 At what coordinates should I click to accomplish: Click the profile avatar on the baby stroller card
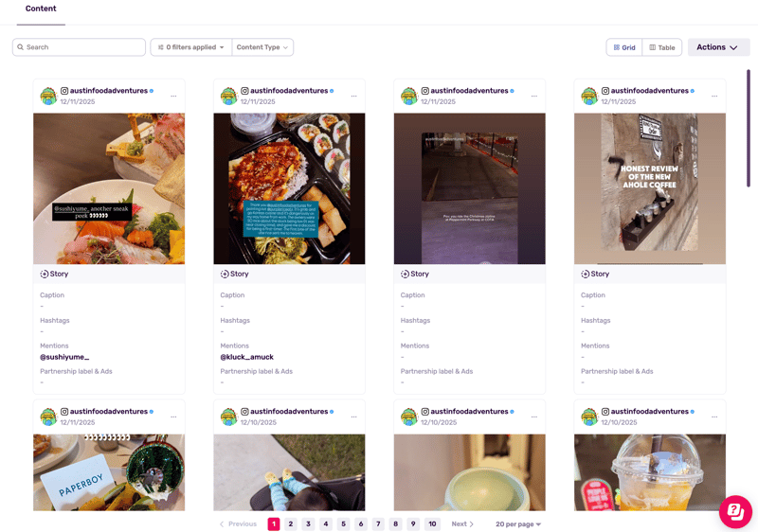(228, 417)
